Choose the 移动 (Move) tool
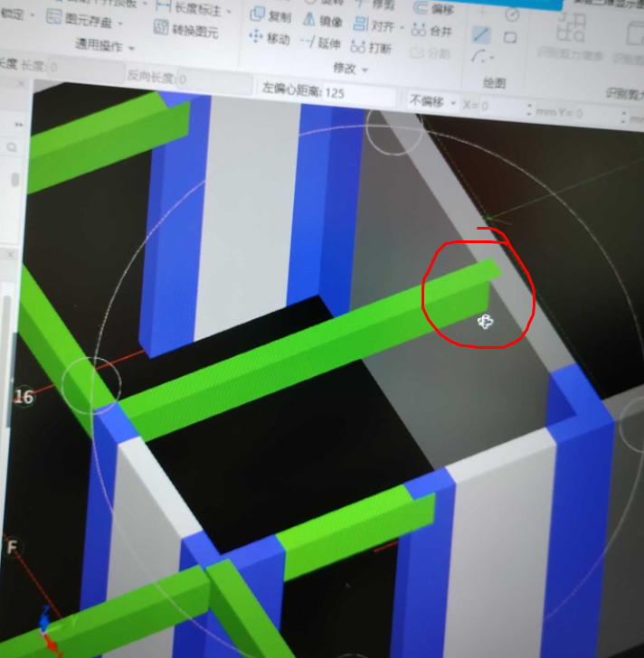The width and height of the screenshot is (644, 658). [270, 38]
